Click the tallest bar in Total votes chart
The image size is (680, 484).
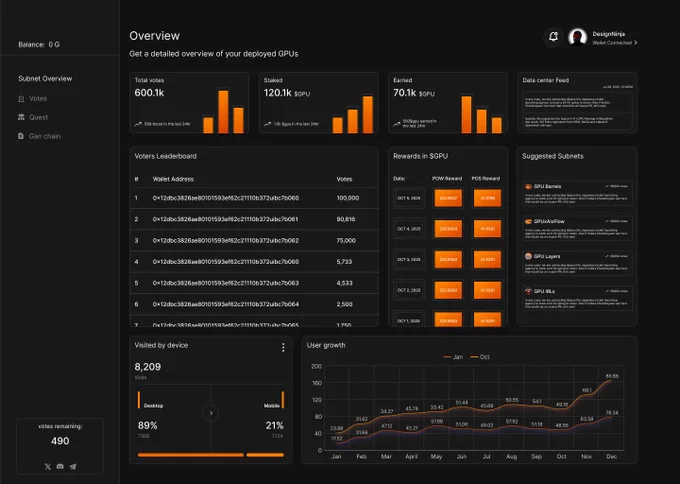point(223,112)
